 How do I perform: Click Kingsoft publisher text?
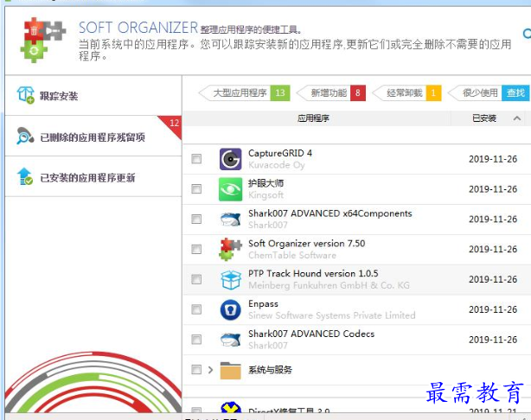point(265,195)
